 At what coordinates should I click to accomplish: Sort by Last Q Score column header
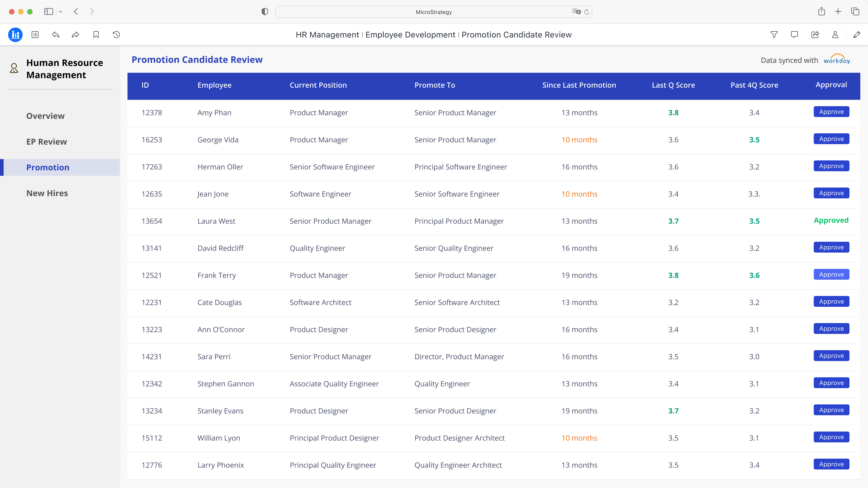673,85
